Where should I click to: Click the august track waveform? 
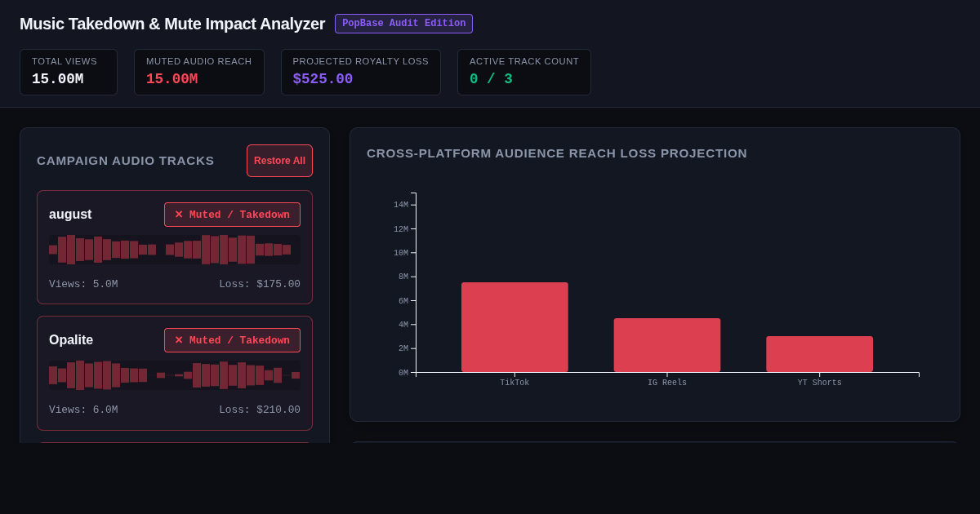pyautogui.click(x=175, y=250)
